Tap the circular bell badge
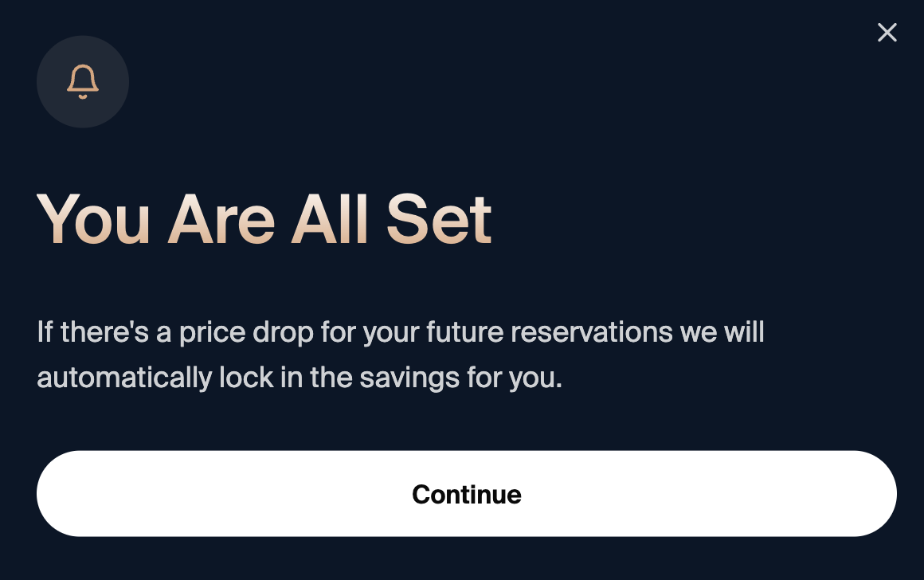This screenshot has width=924, height=580. point(83,82)
